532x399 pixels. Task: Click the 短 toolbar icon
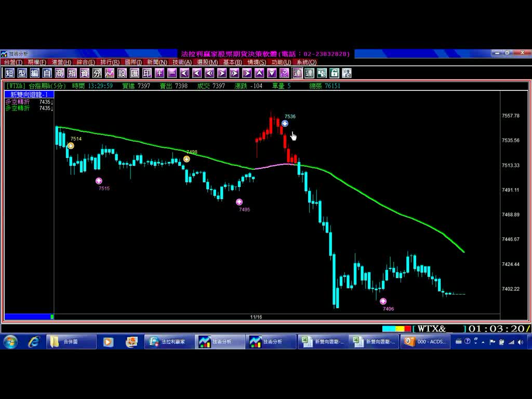pos(9,73)
